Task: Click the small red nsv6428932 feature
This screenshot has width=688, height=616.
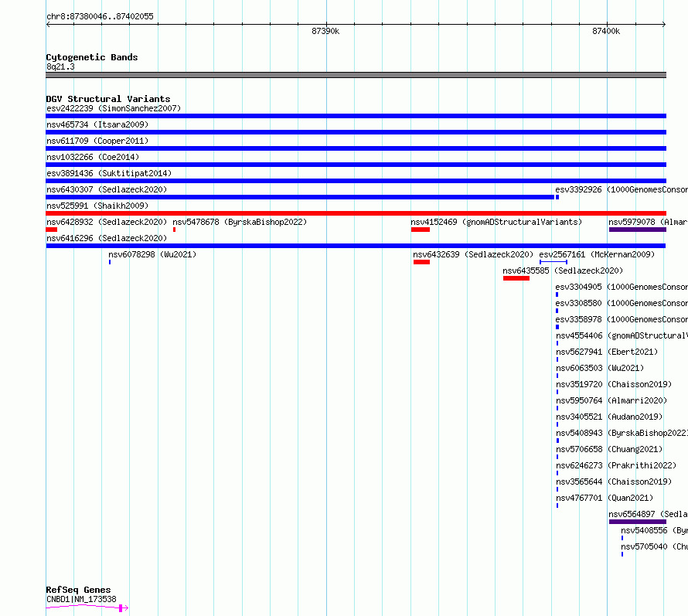Action: (x=51, y=230)
